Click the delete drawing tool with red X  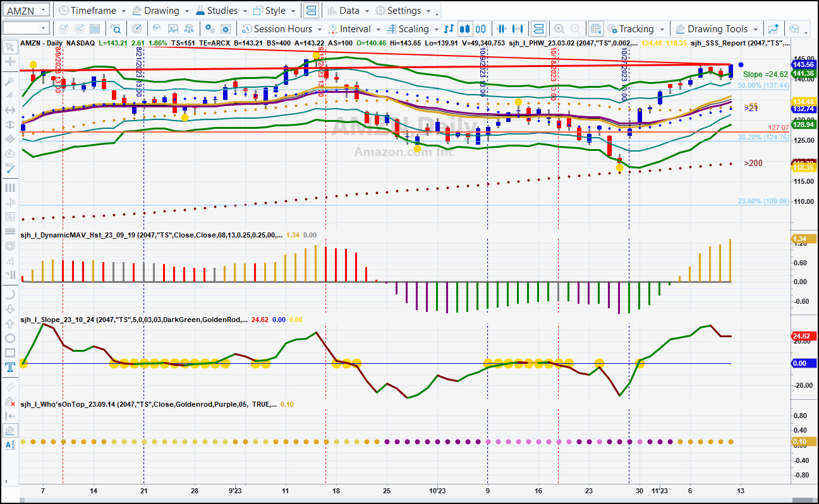(x=10, y=401)
